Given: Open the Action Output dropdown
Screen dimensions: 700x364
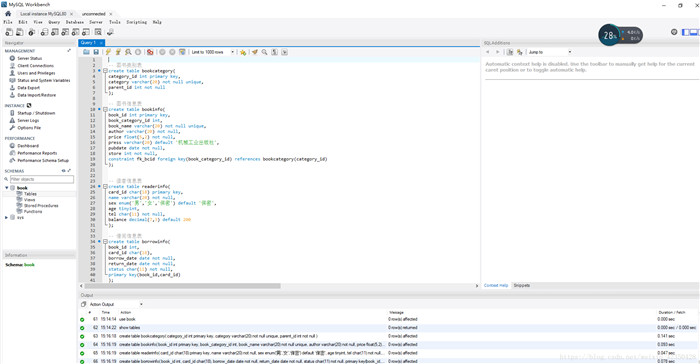Looking at the screenshot, I should [x=116, y=304].
